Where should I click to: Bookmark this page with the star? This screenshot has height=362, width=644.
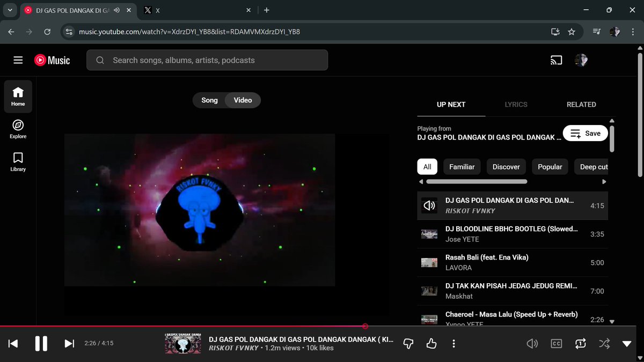572,32
